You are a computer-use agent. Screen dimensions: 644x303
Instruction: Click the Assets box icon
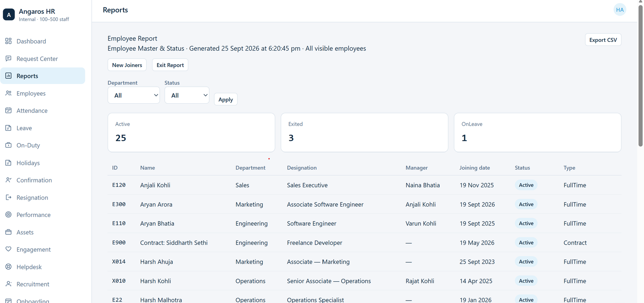coord(8,232)
